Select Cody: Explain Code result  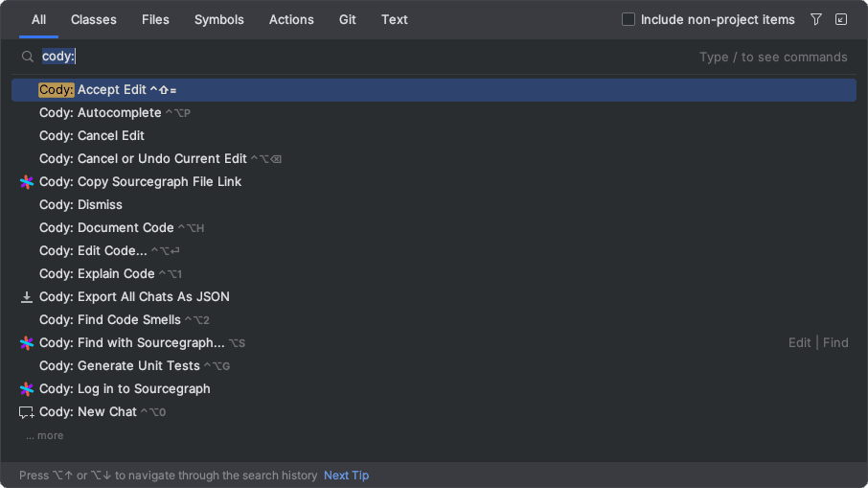click(x=434, y=273)
